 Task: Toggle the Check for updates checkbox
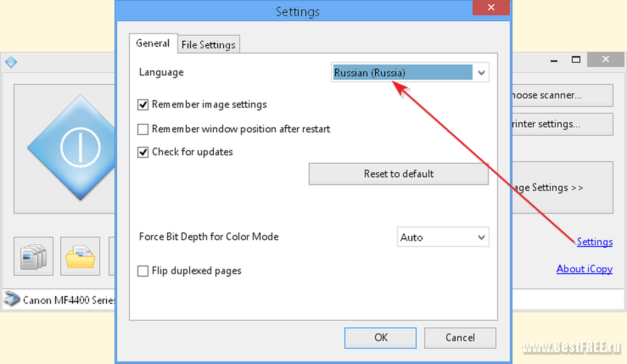pyautogui.click(x=143, y=152)
